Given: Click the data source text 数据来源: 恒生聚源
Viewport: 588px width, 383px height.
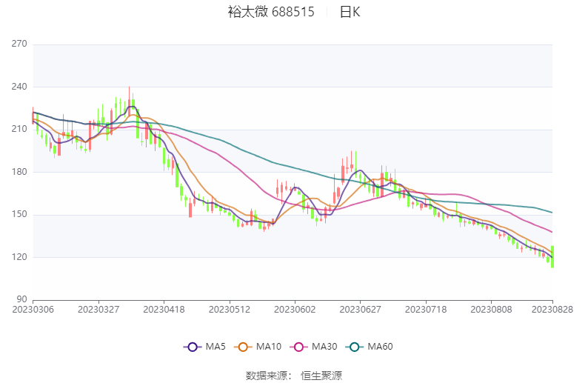Looking at the screenshot, I should click(294, 376).
